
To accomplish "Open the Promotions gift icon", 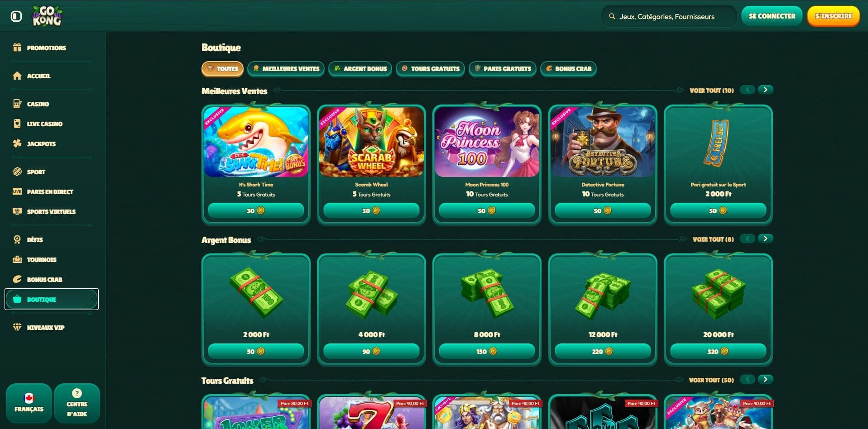I will 17,48.
